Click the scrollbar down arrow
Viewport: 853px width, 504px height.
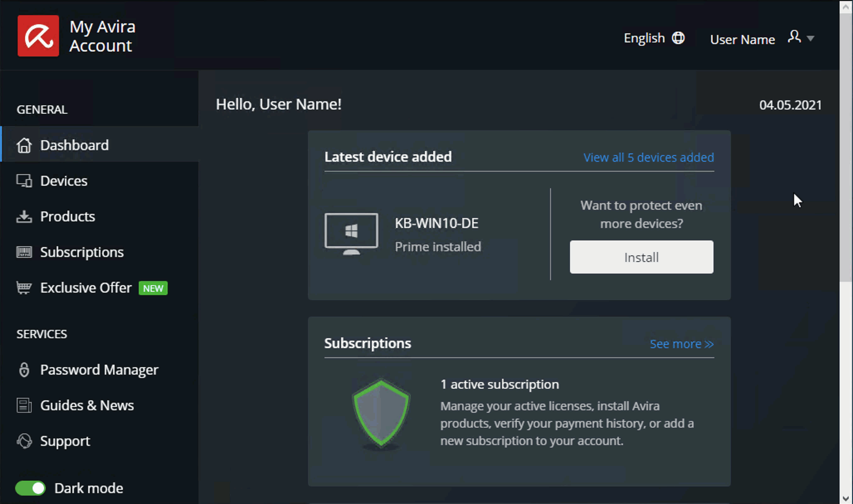click(846, 498)
